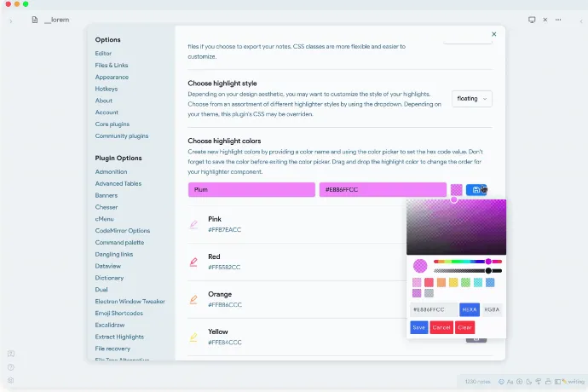Click inside the color saturation gradient area
588x392 pixels.
(457, 228)
